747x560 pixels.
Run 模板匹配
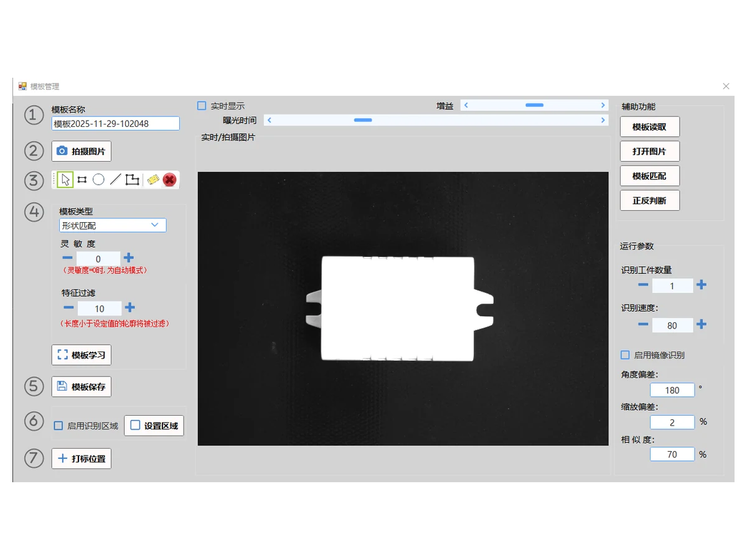coord(650,176)
